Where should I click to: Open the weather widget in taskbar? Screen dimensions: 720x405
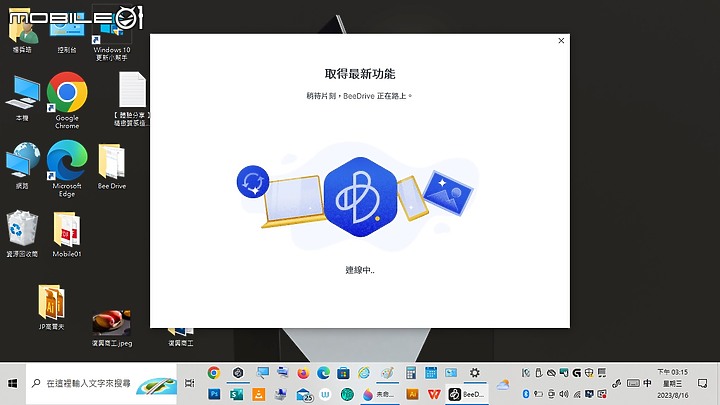tap(503, 384)
